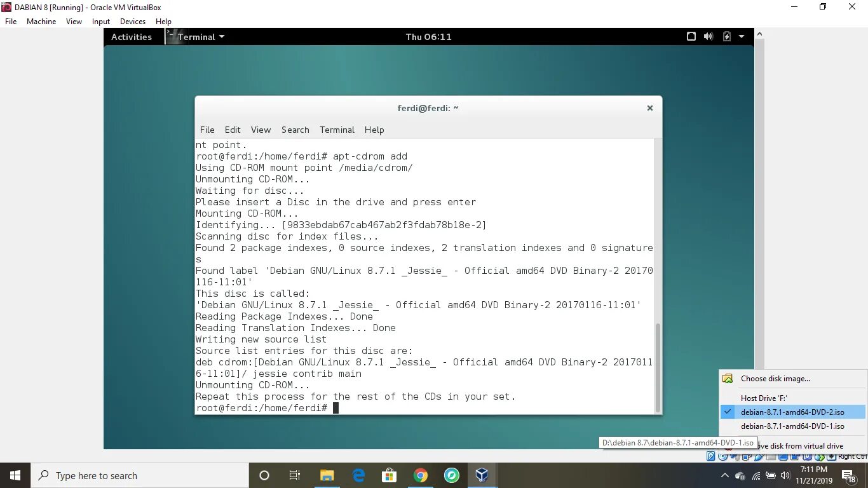Open the Windows Start menu
This screenshot has height=488, width=868.
pyautogui.click(x=15, y=475)
